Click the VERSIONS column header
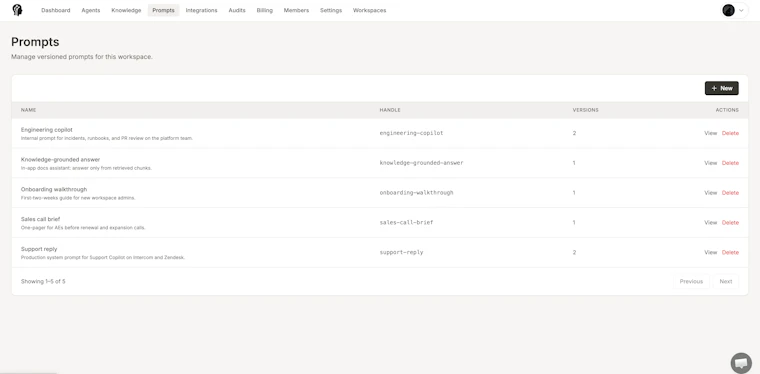The image size is (760, 374). pos(586,110)
